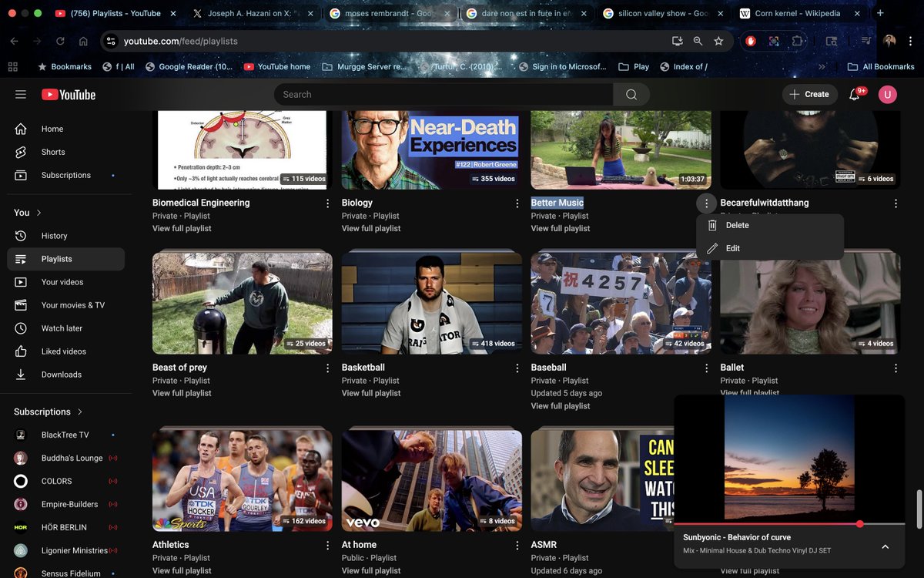
Task: View full playlist for Basketball
Action: click(371, 393)
